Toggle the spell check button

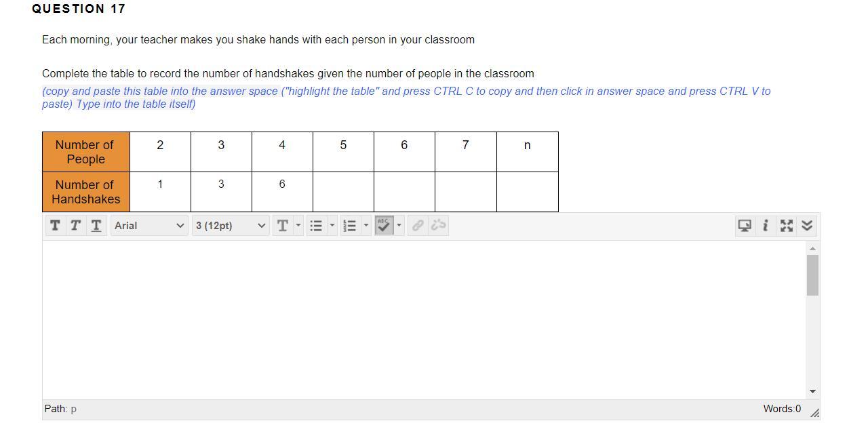click(x=384, y=226)
